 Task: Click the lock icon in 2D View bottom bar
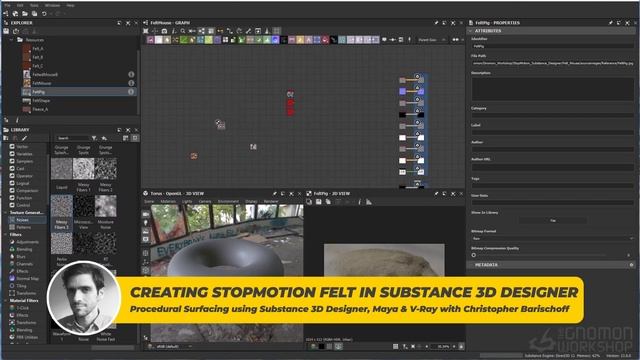(x=461, y=346)
